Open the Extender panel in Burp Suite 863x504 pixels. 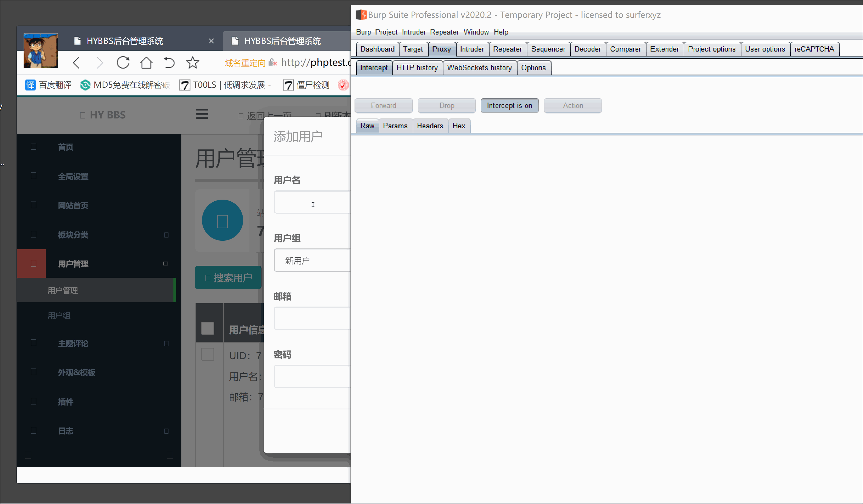click(663, 49)
